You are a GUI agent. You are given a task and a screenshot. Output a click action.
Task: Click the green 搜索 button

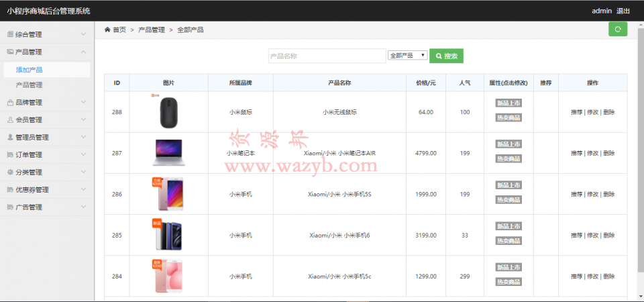click(x=447, y=56)
